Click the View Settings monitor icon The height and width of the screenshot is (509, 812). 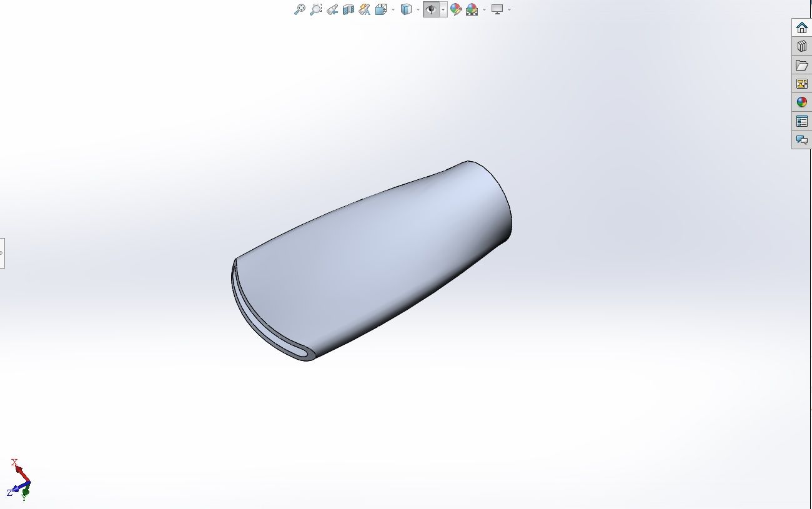[497, 9]
